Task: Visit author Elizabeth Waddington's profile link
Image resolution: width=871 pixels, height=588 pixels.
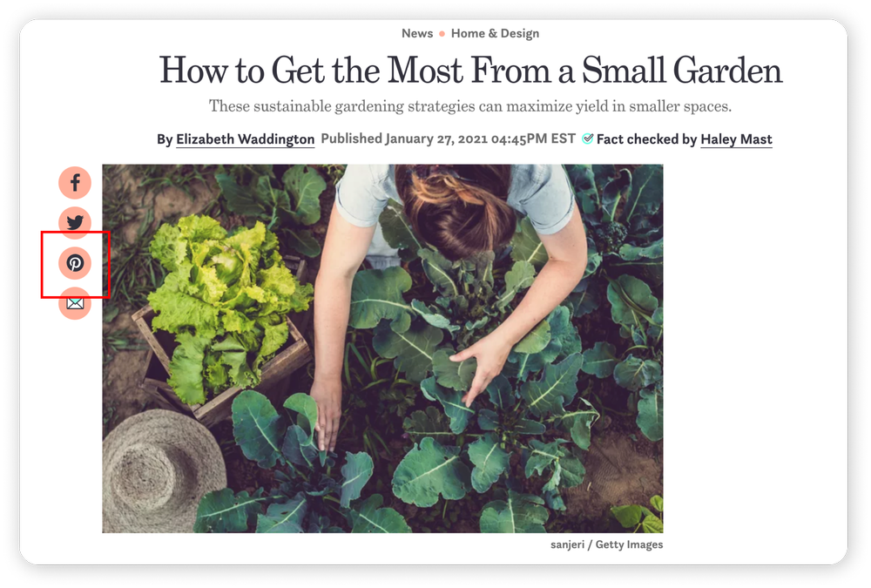Action: pos(245,139)
